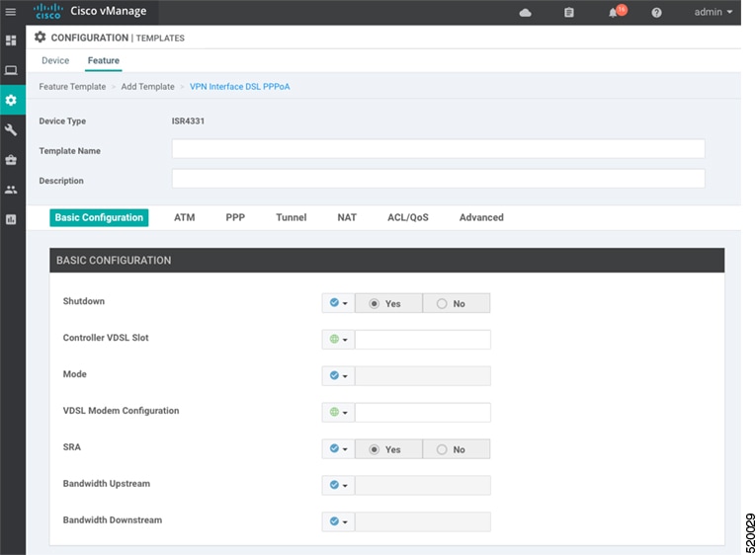Open the Dashboard sidebar icon
The image size is (756, 555).
click(x=11, y=40)
